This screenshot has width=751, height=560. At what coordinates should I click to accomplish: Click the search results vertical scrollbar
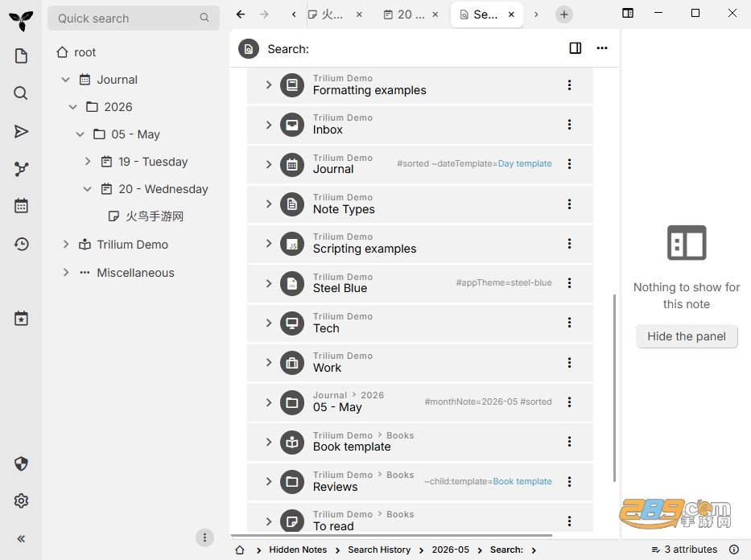coord(614,388)
